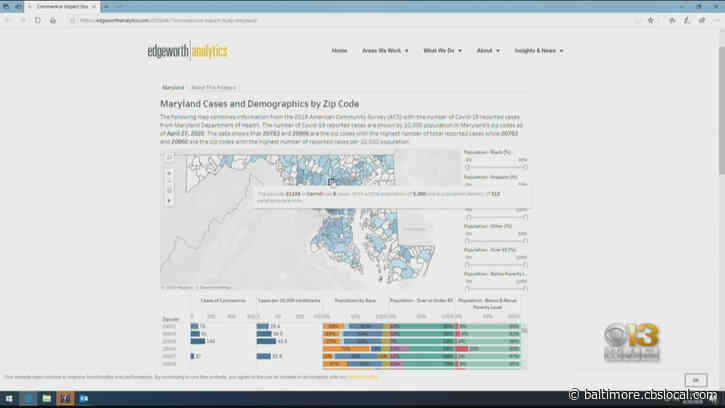Open the Windows Start menu
725x408 pixels.
[9, 398]
